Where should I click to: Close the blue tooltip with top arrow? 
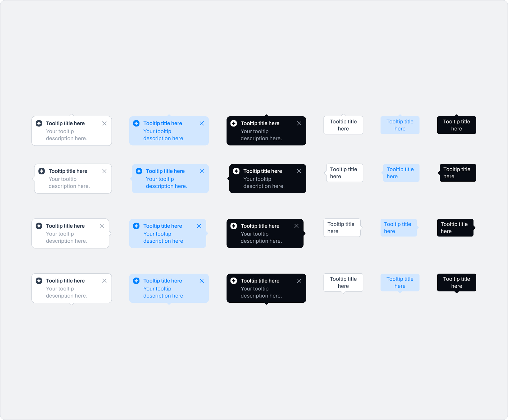click(202, 123)
